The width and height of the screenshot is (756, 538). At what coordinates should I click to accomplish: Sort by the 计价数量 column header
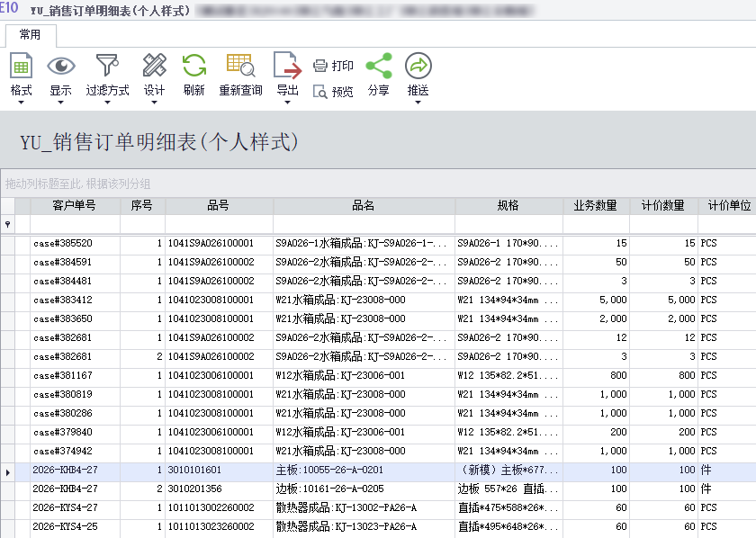(663, 206)
